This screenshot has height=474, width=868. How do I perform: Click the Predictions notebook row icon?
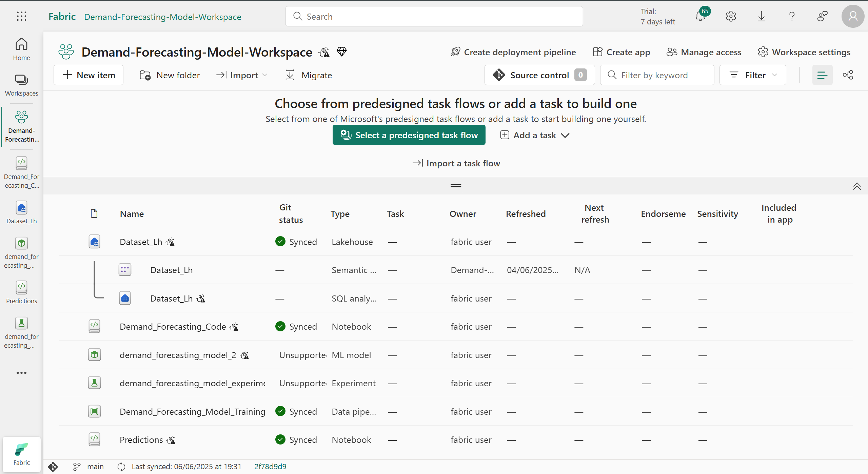[x=94, y=439]
